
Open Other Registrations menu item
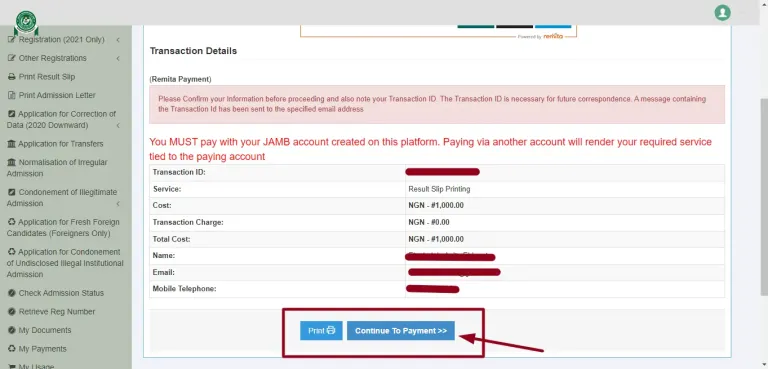tap(52, 58)
